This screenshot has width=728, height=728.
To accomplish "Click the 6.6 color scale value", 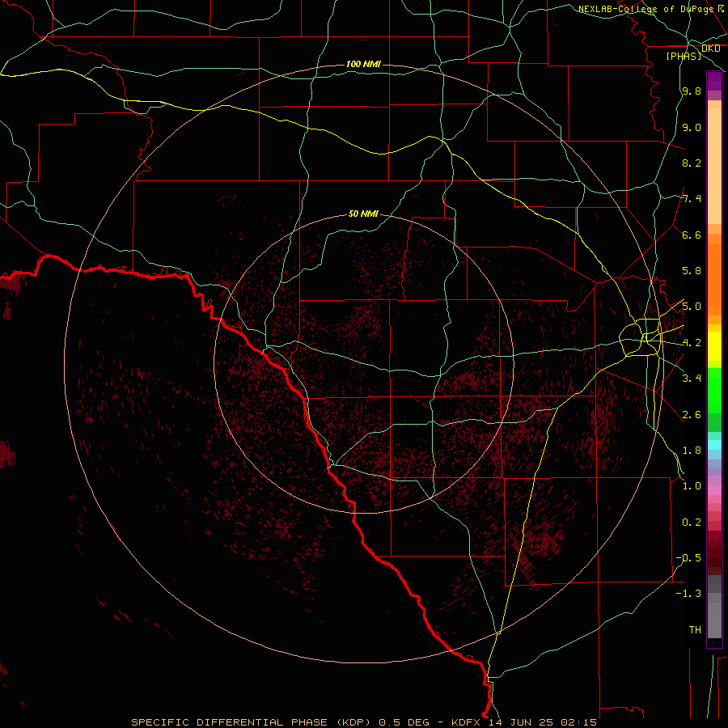I will [692, 235].
